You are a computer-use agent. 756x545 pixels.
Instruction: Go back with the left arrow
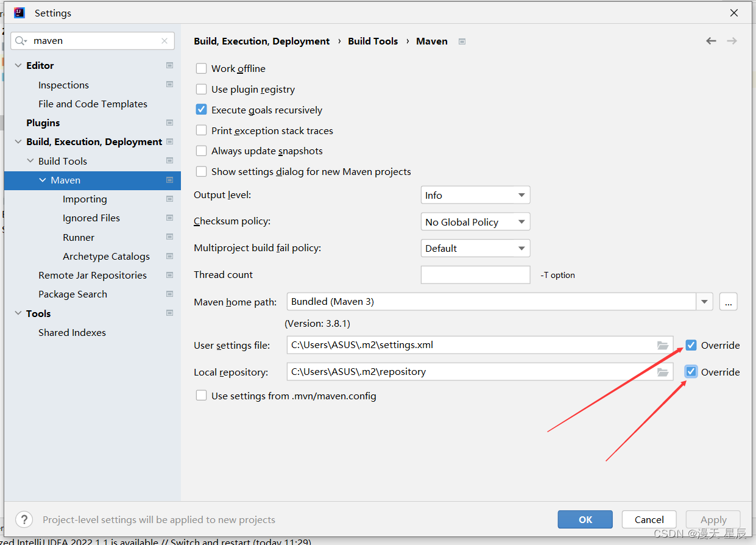pyautogui.click(x=711, y=41)
